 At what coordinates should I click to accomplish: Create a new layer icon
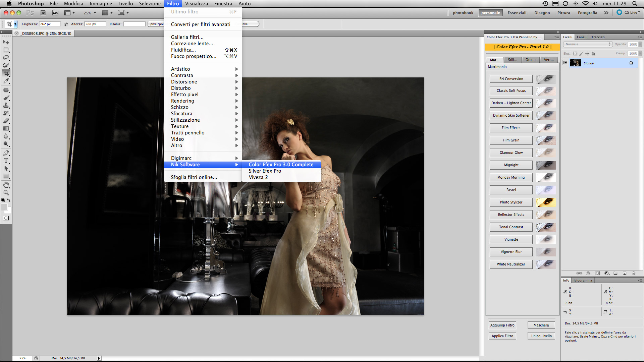pos(625,273)
